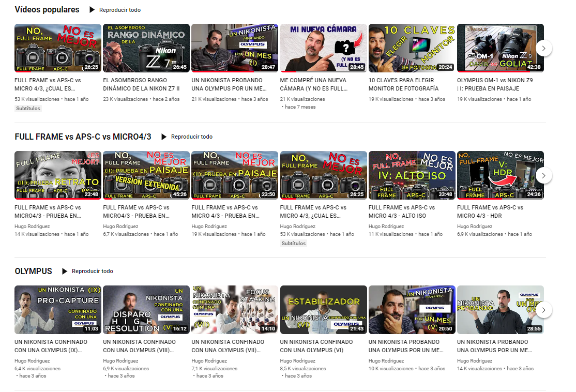
Task: Open the ALTO ISO 33:48 thumbnail
Action: (412, 175)
